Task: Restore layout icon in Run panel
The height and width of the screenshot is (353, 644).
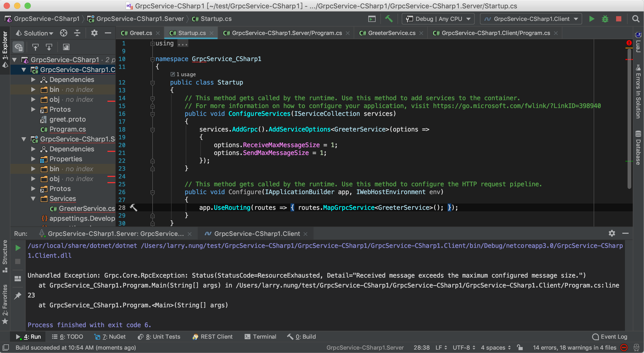Action: 18,279
